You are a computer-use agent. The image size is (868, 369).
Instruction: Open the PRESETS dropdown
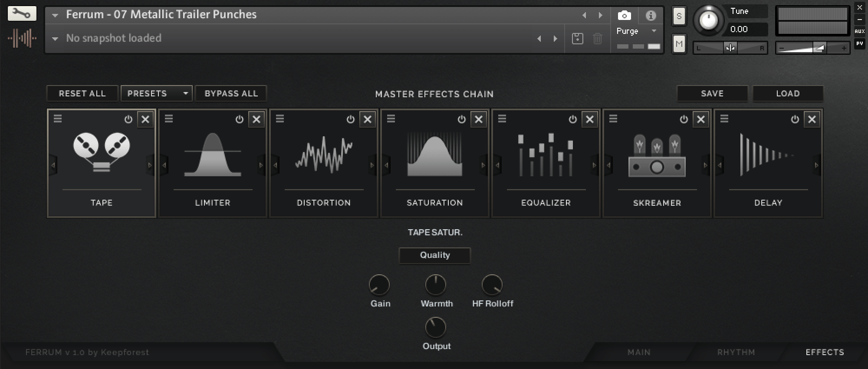157,93
